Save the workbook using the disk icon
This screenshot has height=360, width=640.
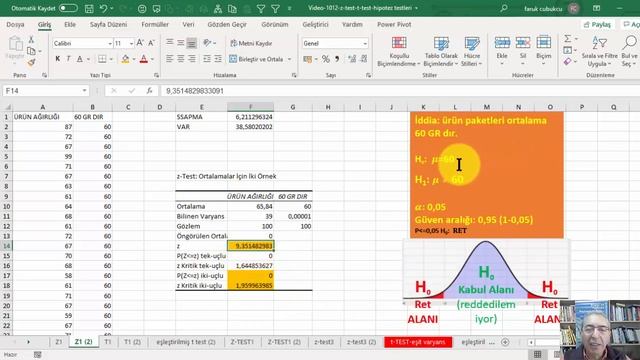click(89, 8)
